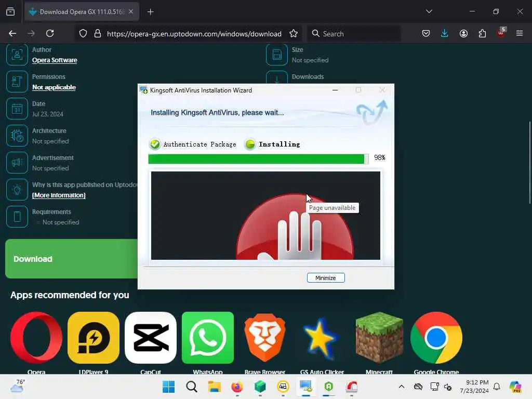The height and width of the screenshot is (399, 532).
Task: Click the Authenticate Package check icon
Action: pos(155,144)
